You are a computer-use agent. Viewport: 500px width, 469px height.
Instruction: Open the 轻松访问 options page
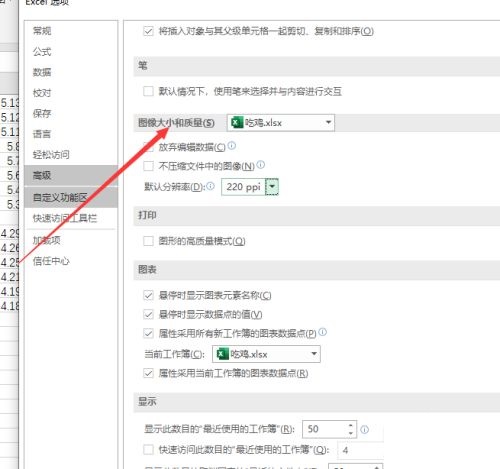pyautogui.click(x=51, y=155)
